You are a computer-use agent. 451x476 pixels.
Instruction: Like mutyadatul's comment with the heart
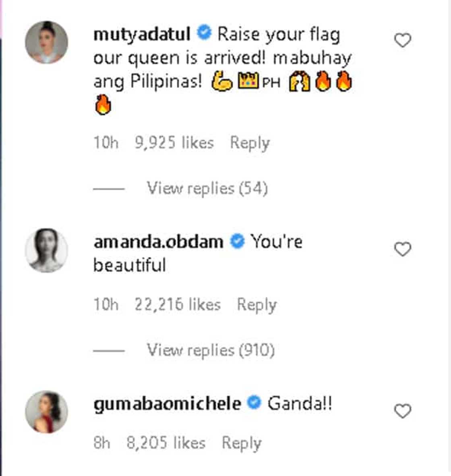click(x=402, y=40)
